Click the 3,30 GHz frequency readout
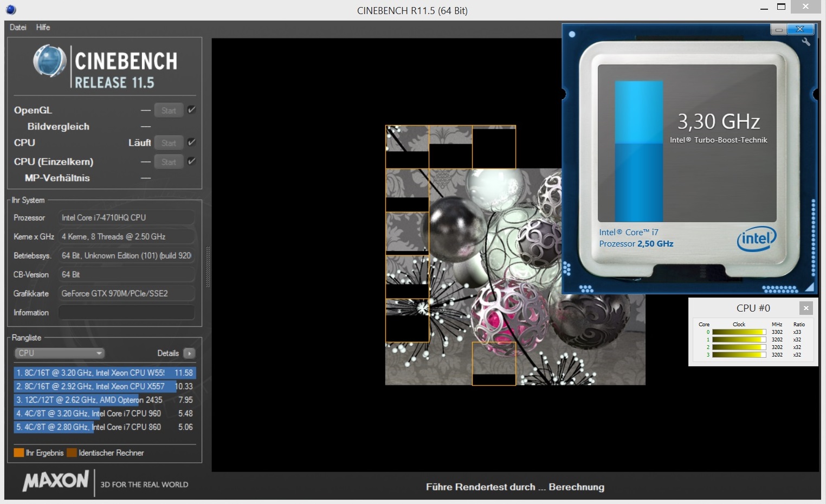The width and height of the screenshot is (826, 504). (x=719, y=121)
